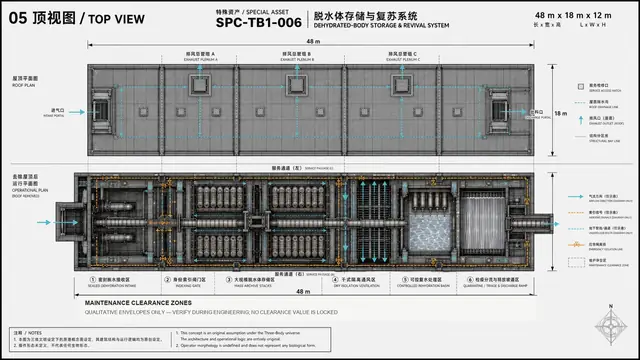Click the "EXHAUST PLENUM A" label
The height and width of the screenshot is (360, 640).
[200, 60]
